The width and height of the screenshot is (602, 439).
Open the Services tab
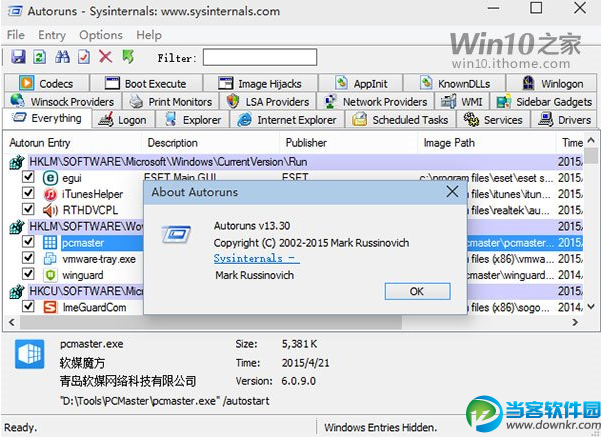493,120
